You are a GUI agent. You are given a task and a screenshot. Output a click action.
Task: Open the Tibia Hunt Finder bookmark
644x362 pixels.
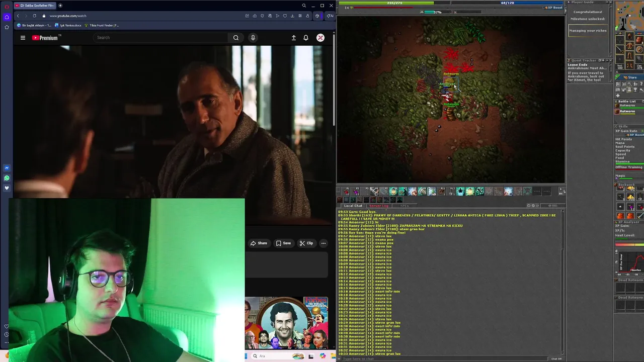[x=102, y=25]
